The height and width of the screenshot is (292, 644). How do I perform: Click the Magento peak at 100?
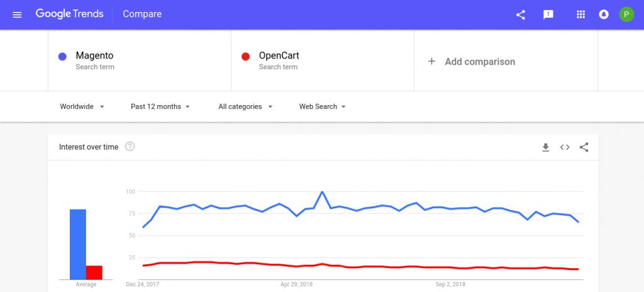[x=323, y=192]
